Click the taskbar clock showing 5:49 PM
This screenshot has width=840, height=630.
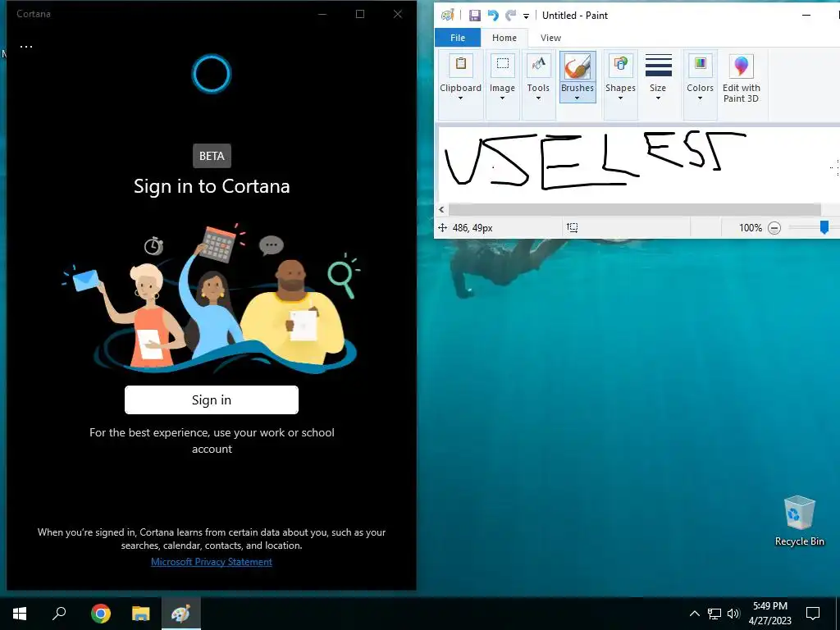coord(770,614)
